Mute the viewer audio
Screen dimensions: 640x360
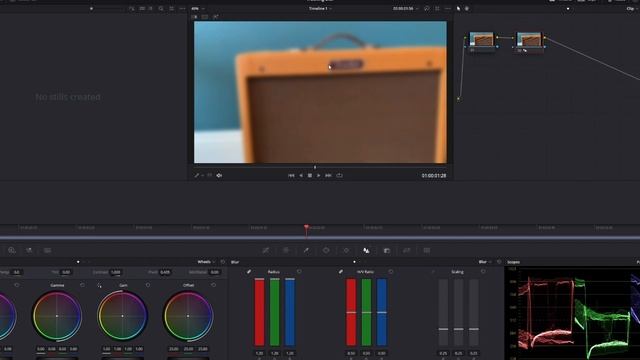pos(219,176)
